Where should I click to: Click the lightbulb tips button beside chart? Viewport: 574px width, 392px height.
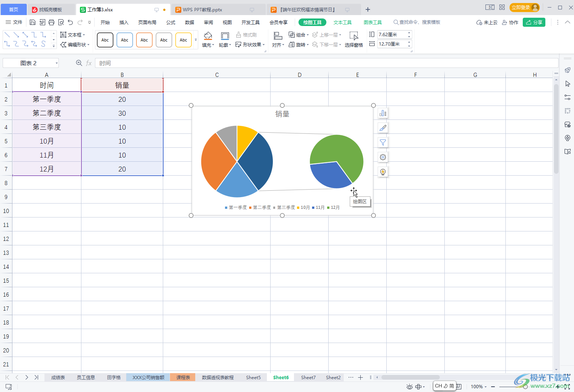(x=383, y=172)
